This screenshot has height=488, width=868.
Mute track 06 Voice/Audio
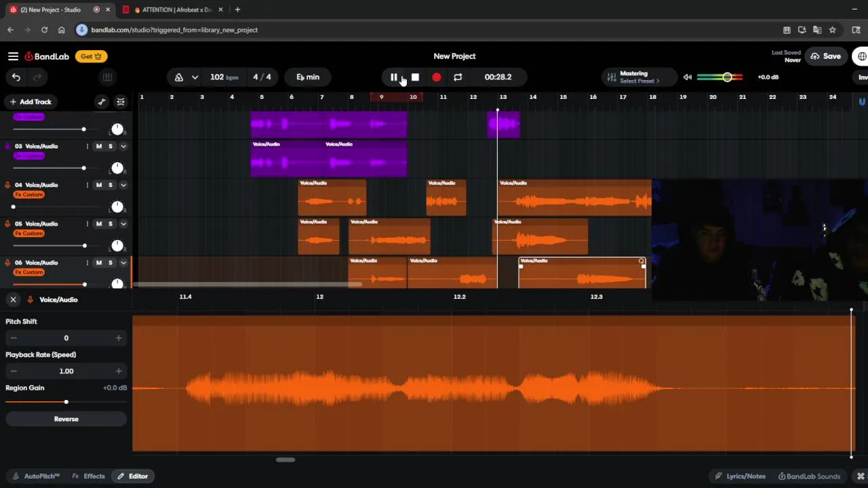click(x=99, y=262)
